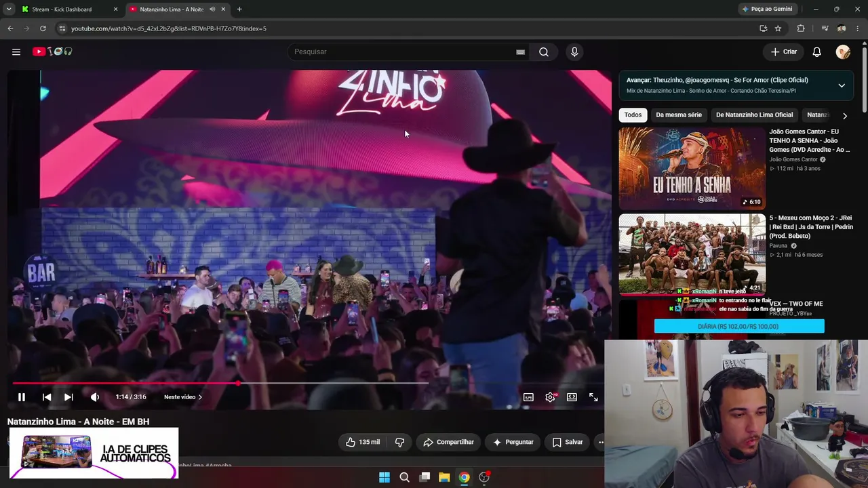Select the Da mesma série chip
The width and height of the screenshot is (868, 488).
tap(679, 115)
